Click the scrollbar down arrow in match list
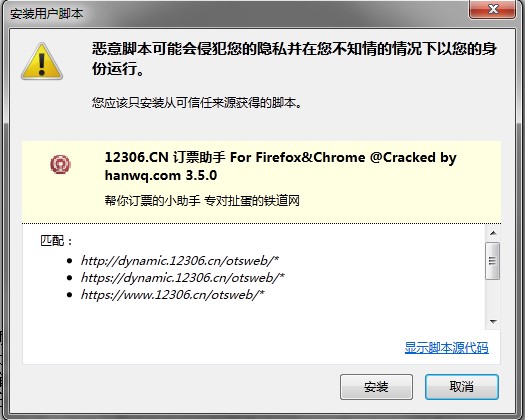Viewport: 525px width, 420px height. click(493, 322)
